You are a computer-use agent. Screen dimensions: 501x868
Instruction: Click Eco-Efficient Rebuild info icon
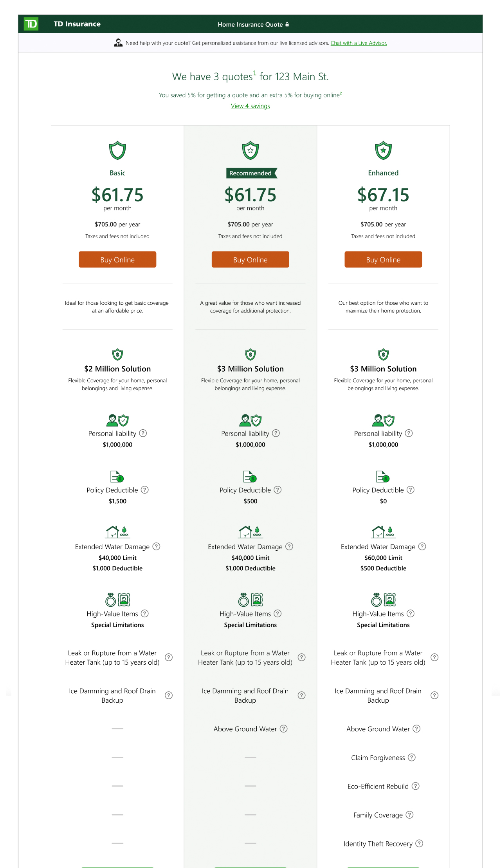pyautogui.click(x=416, y=786)
